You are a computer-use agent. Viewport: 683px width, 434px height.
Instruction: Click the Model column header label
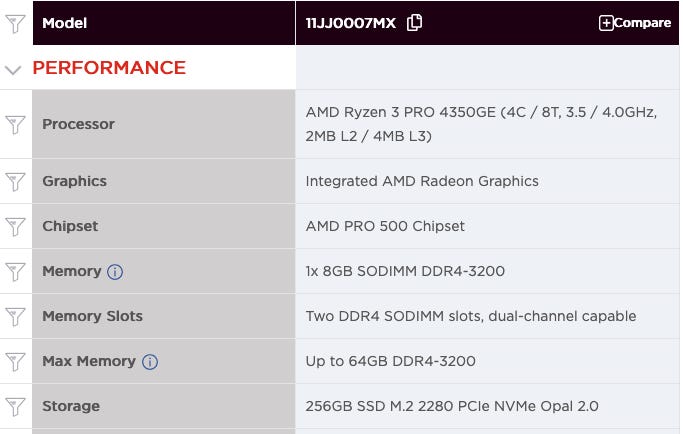64,23
